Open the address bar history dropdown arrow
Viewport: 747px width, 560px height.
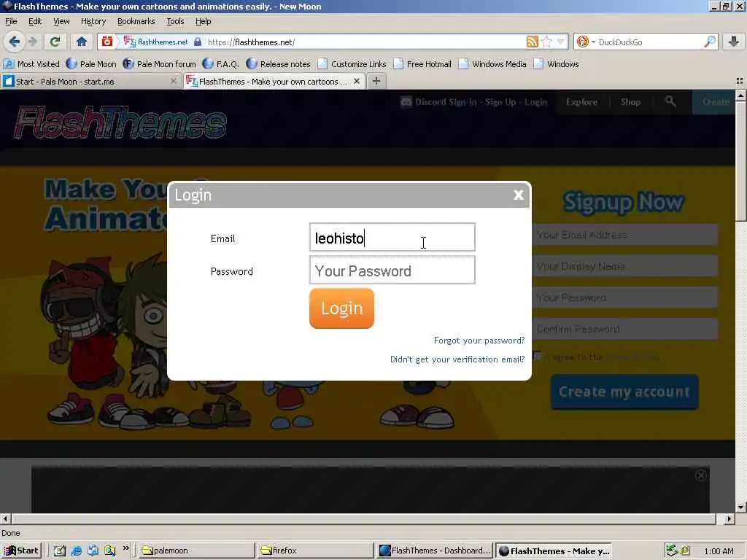(561, 42)
